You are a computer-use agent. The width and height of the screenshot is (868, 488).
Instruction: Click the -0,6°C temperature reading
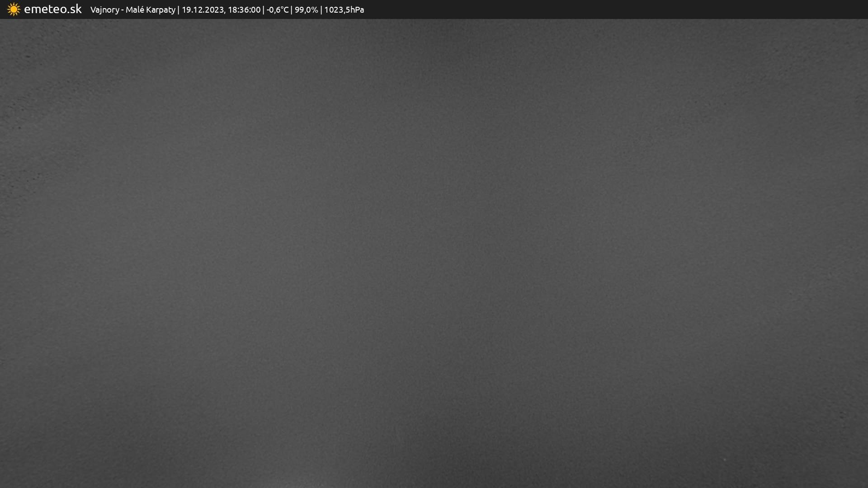[x=277, y=9]
